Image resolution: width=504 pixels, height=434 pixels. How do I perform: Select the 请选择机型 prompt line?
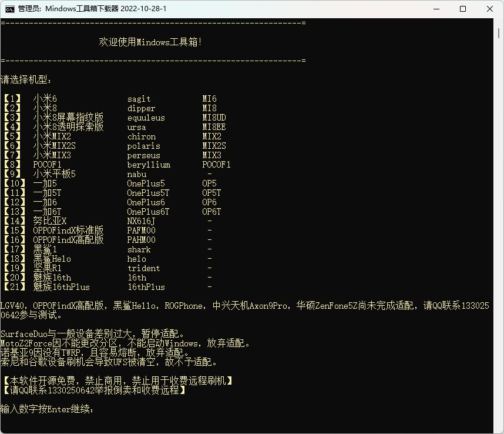[26, 78]
